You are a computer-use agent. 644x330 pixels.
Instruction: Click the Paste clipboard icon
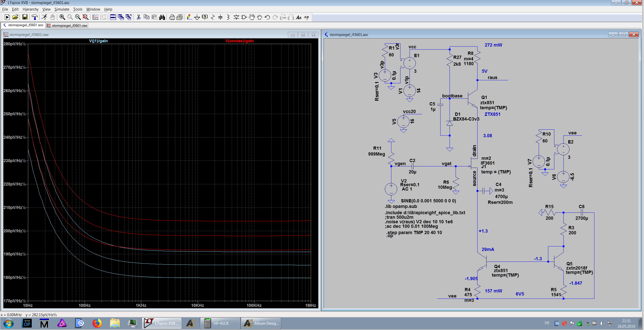(154, 17)
